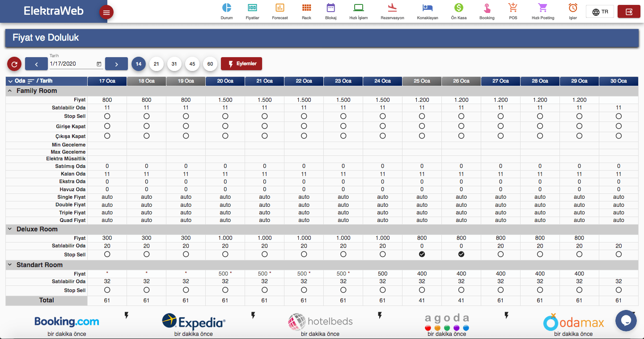Open the calendar picker in date field
Screen dimensions: 644x339
click(x=99, y=64)
